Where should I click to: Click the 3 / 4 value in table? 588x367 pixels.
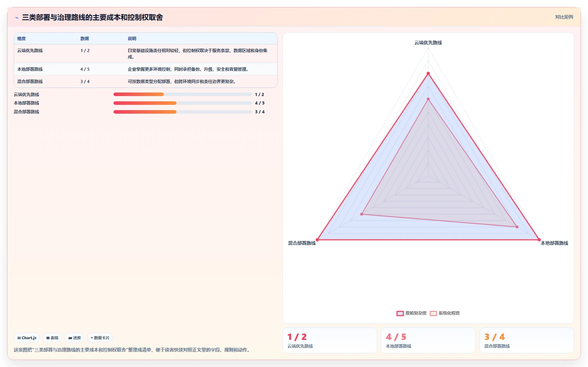click(x=85, y=82)
